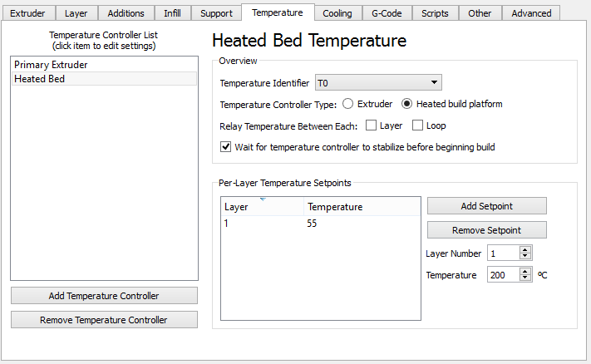The image size is (591, 364).
Task: Open the G-Code tab
Action: (386, 13)
